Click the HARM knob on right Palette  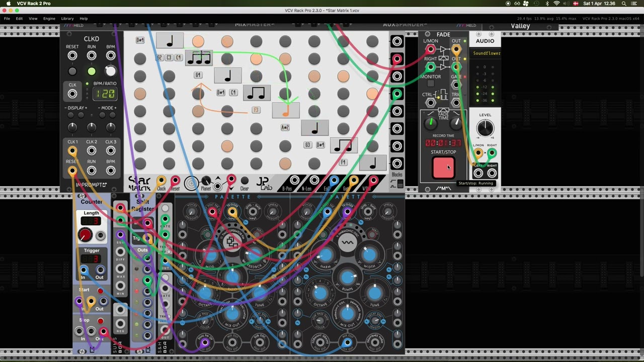click(325, 255)
